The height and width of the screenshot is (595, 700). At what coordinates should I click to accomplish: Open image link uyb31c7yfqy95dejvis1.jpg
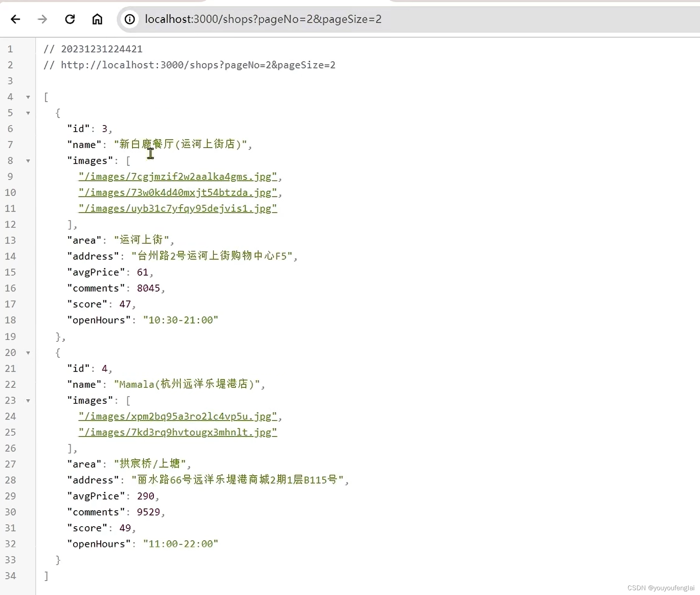click(x=178, y=209)
